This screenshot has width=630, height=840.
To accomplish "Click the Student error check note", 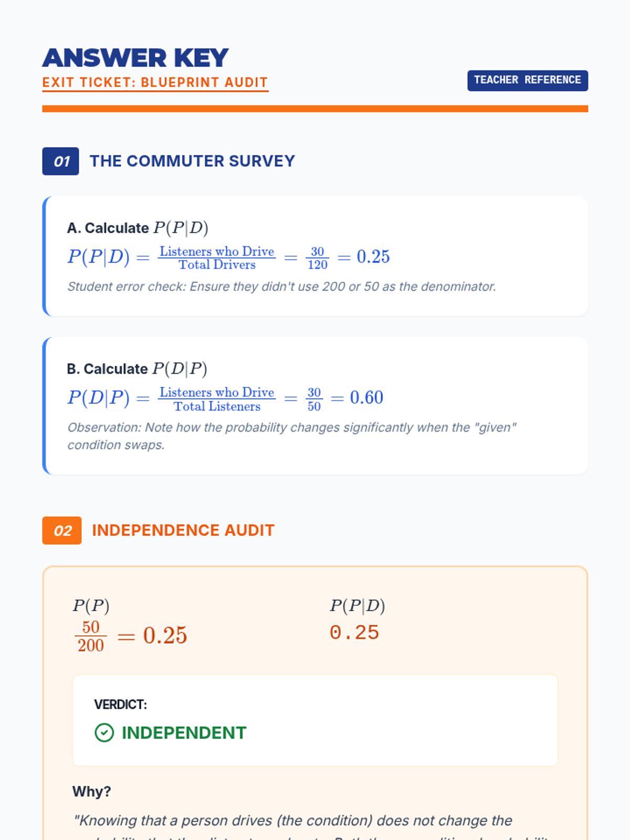I will (x=281, y=287).
